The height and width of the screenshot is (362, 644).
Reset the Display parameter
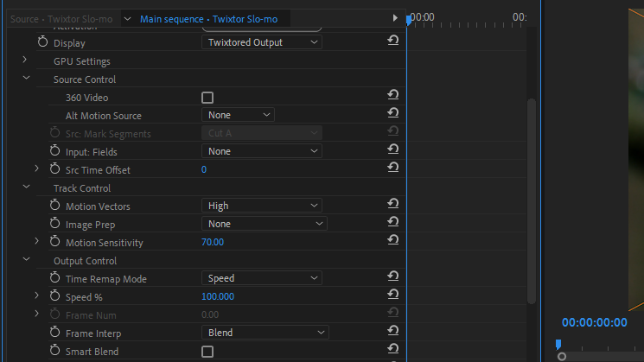click(x=393, y=41)
